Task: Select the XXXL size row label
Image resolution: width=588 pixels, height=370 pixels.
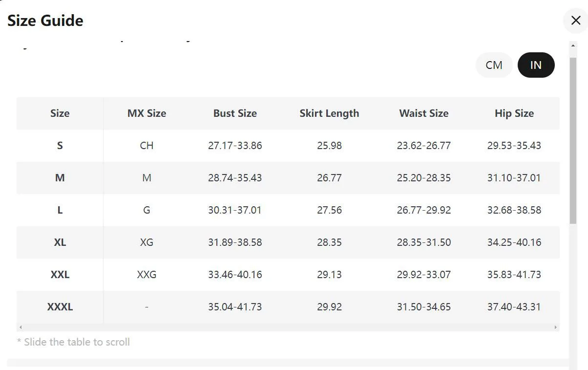Action: 60,307
